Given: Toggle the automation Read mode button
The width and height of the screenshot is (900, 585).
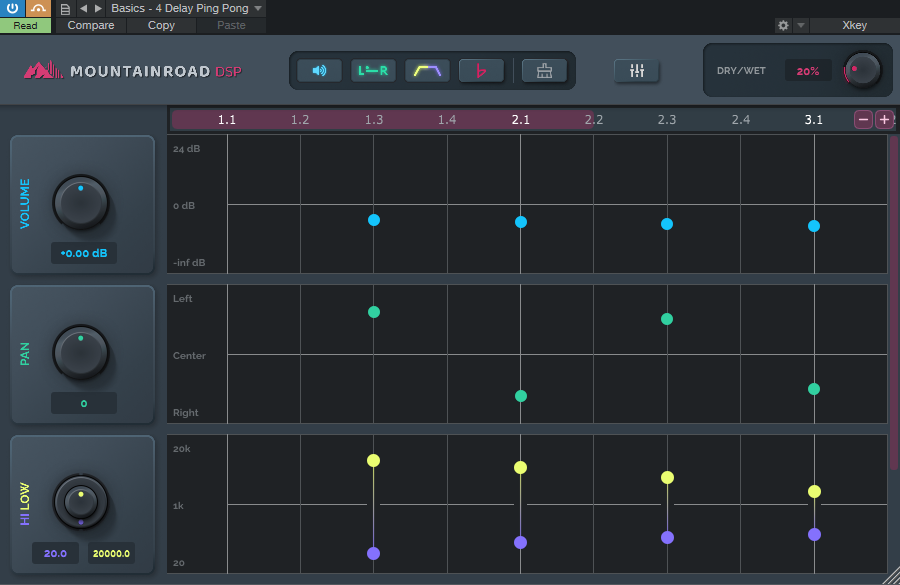Looking at the screenshot, I should (x=26, y=25).
